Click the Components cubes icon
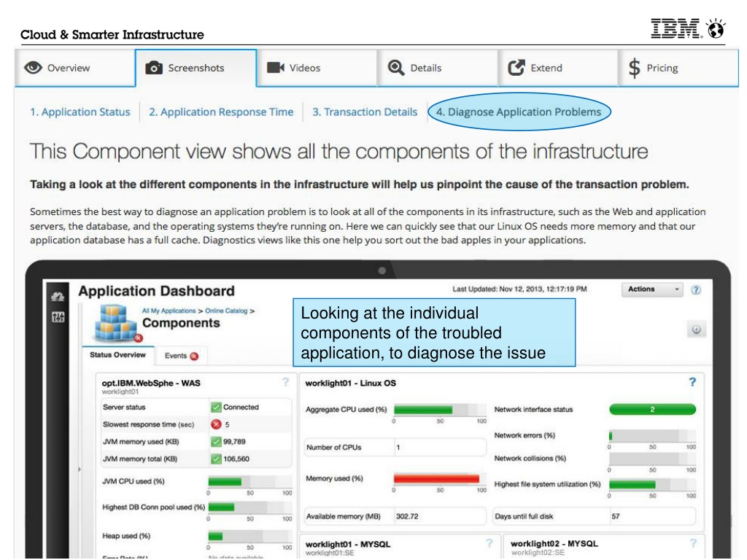This screenshot has height=560, width=747. click(117, 324)
